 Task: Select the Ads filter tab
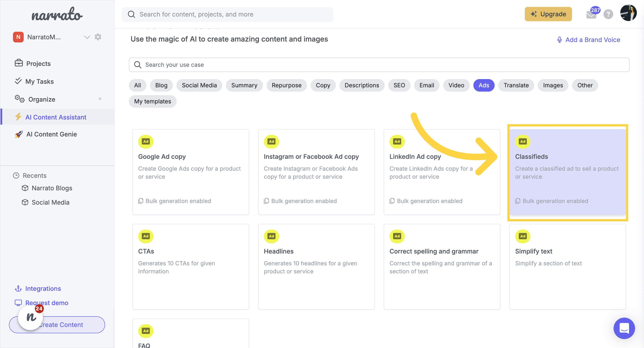484,85
